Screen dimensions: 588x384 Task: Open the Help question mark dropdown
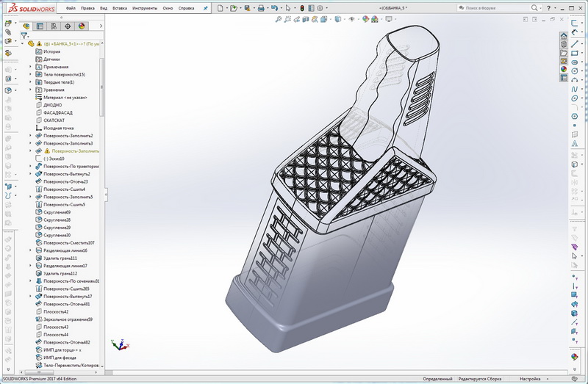(x=554, y=8)
